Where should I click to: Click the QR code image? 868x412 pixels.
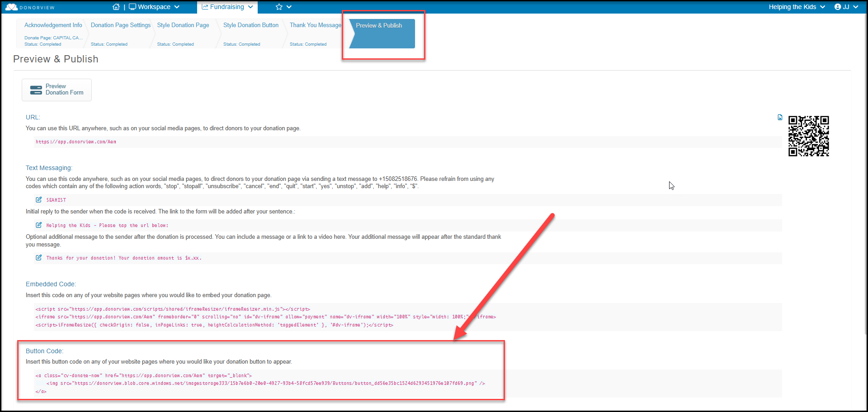[x=808, y=136]
